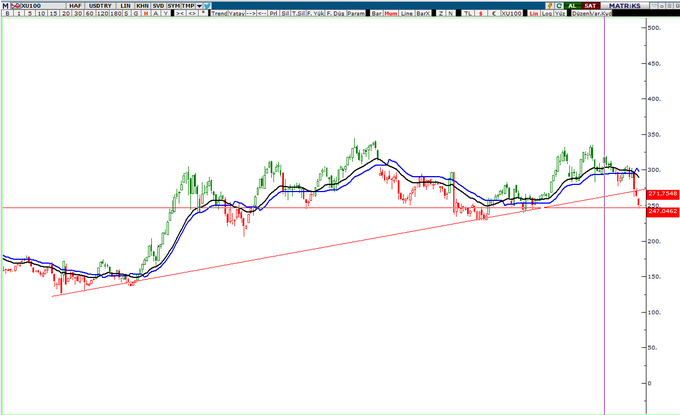The height and width of the screenshot is (415, 680).
Task: Switch to Bar chart type
Action: [x=377, y=13]
